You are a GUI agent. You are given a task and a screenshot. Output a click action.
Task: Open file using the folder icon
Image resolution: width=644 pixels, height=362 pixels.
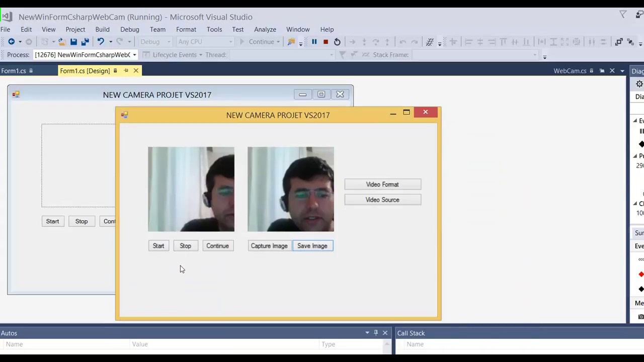click(61, 42)
